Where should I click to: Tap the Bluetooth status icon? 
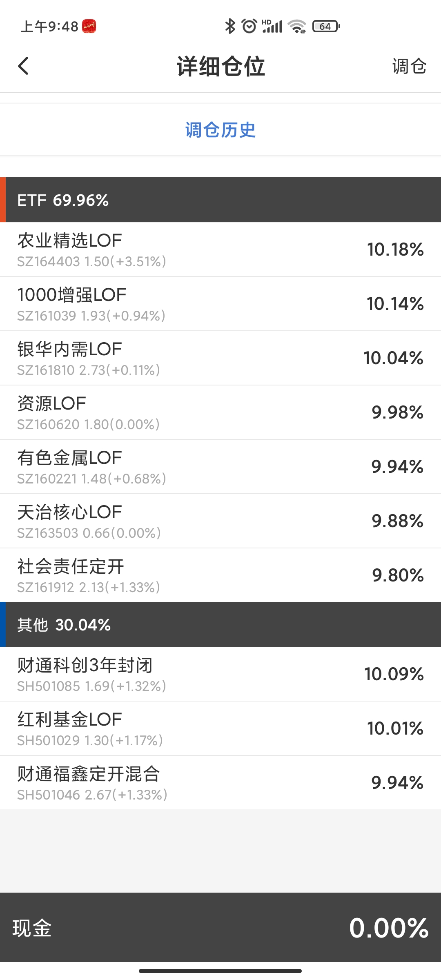click(230, 26)
